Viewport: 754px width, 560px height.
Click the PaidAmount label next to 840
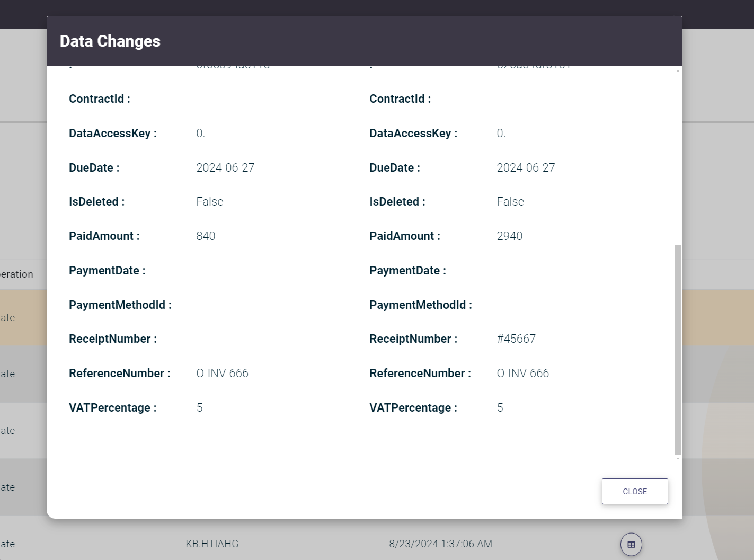coord(104,236)
